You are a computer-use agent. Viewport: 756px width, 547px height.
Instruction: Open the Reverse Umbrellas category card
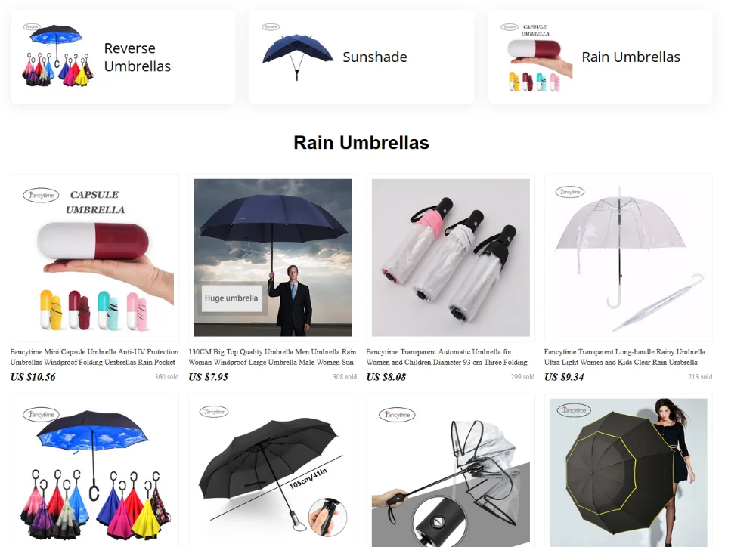point(123,57)
